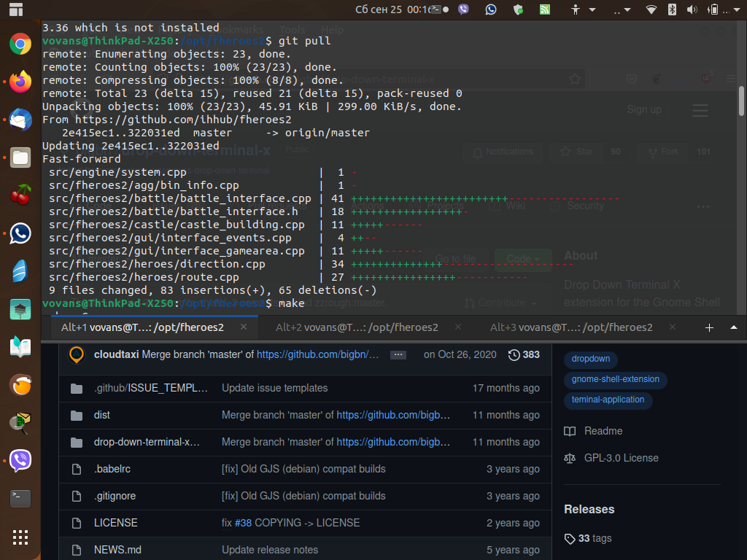Open the blue feather app in the dock
The image size is (747, 560).
(20, 271)
